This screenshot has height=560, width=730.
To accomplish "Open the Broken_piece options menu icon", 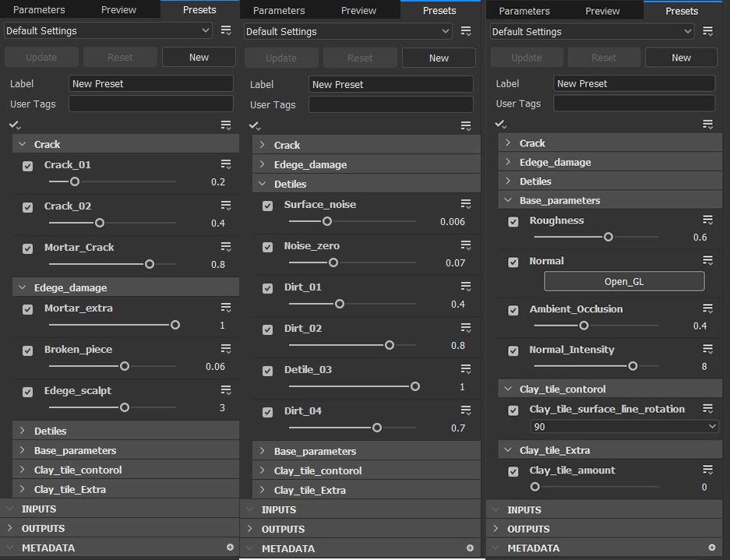I will [x=226, y=349].
